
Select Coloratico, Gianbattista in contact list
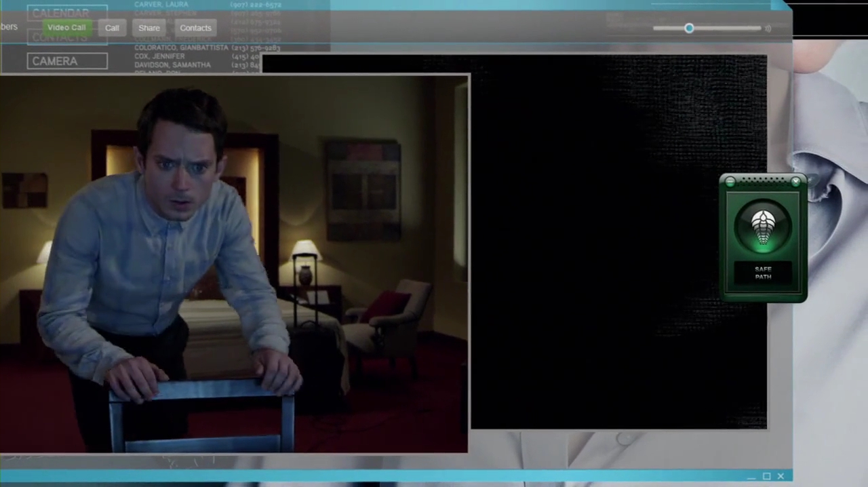181,48
